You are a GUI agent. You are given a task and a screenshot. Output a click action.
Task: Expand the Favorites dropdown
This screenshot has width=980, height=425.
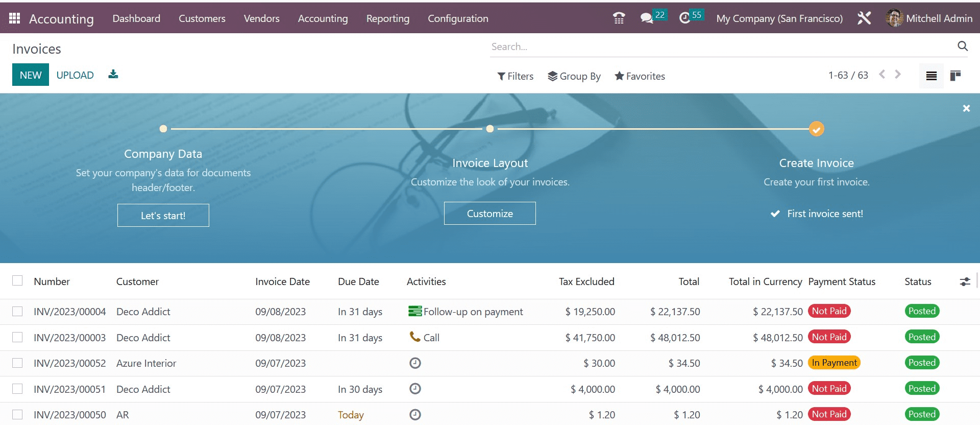(x=640, y=76)
